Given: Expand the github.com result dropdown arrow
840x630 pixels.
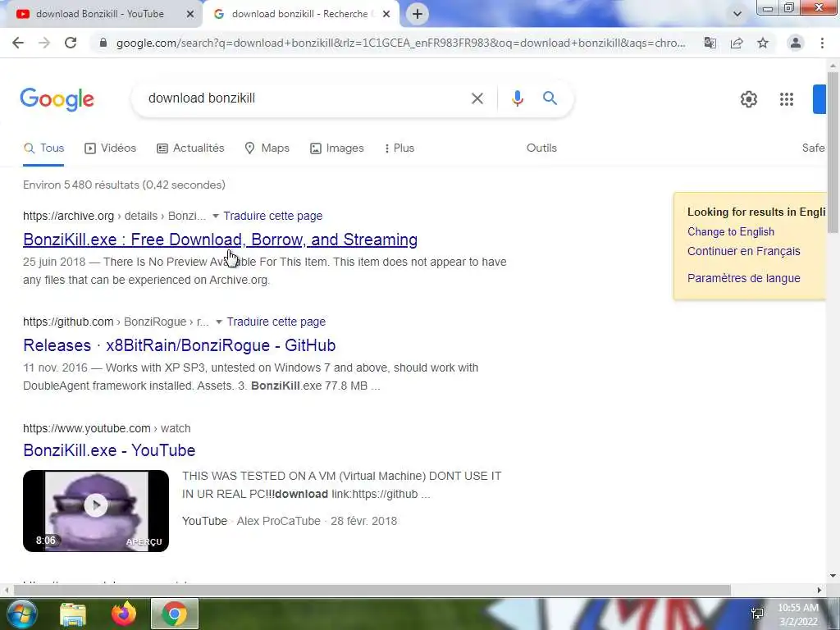Looking at the screenshot, I should [218, 322].
